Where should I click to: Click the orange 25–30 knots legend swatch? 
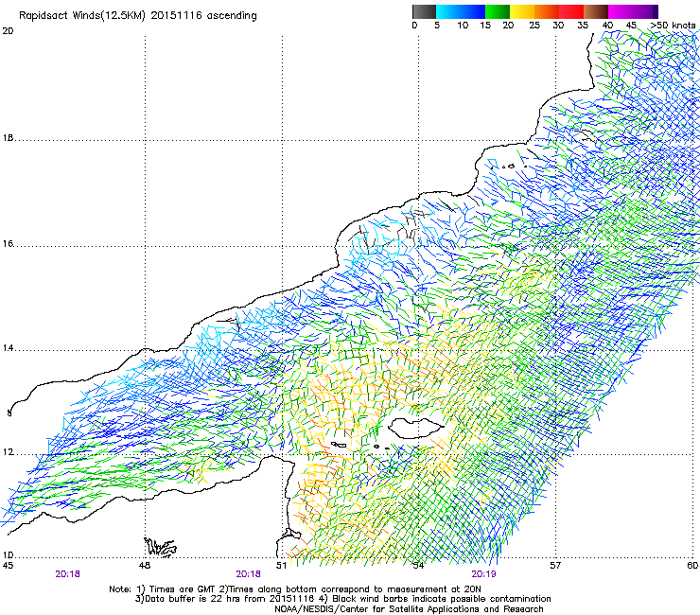tap(547, 11)
